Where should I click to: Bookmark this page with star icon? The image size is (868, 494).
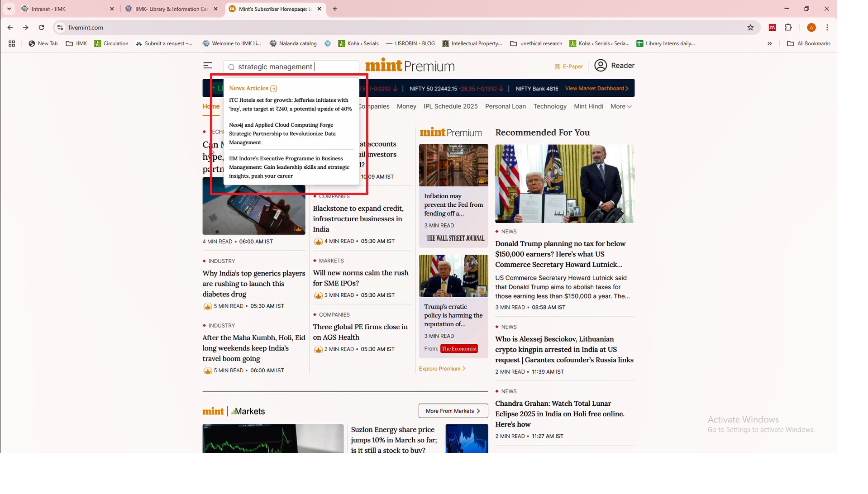pos(750,28)
